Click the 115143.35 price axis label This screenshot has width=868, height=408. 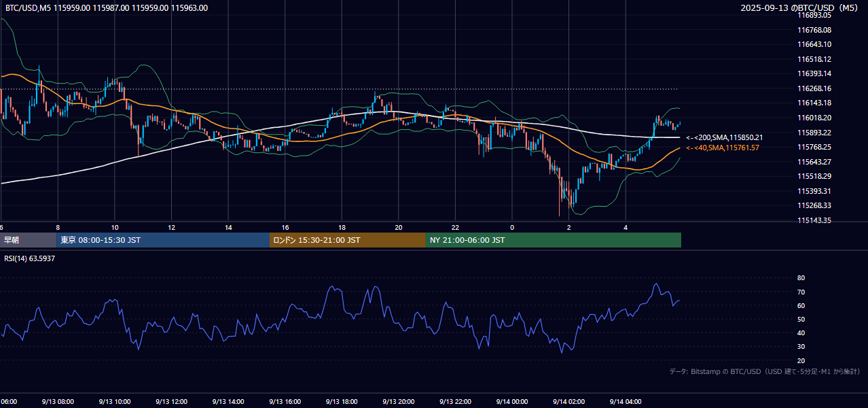814,220
